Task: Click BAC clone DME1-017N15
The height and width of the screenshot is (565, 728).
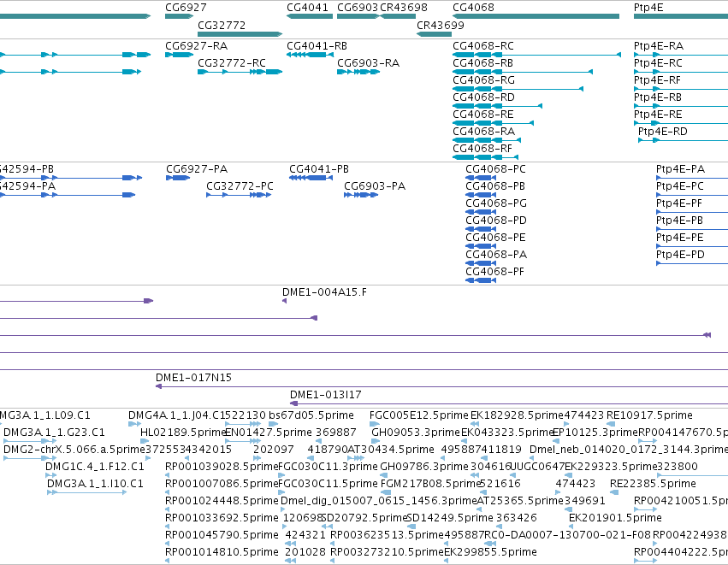Action: [441, 386]
